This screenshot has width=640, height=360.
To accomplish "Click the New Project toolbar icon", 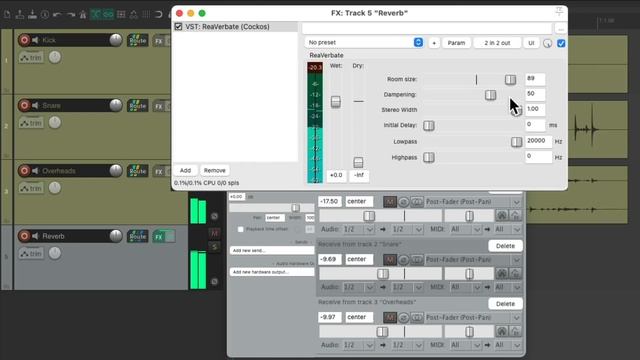I will [7, 15].
